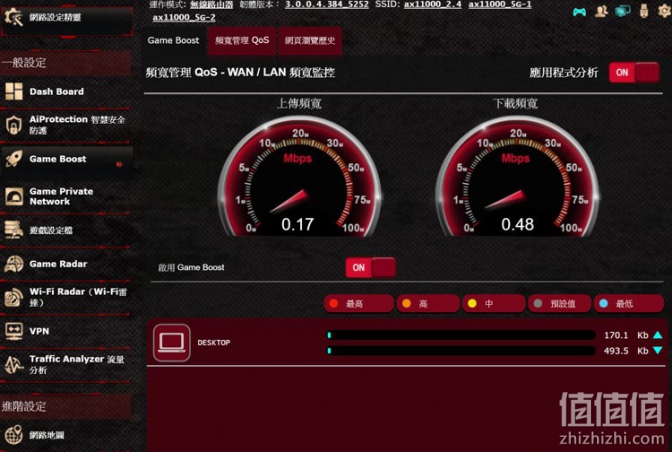672x452 pixels.
Task: Select the highest priority red button
Action: pos(359,303)
